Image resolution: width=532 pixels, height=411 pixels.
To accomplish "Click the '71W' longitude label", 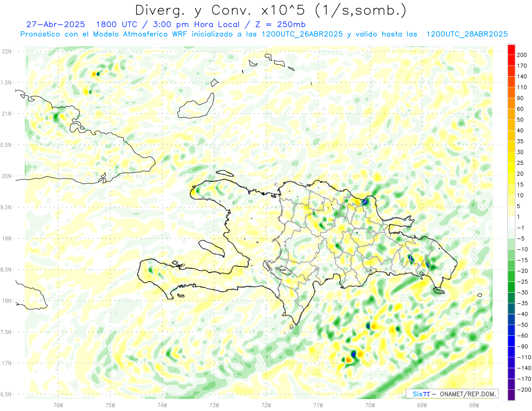I will (x=318, y=404).
